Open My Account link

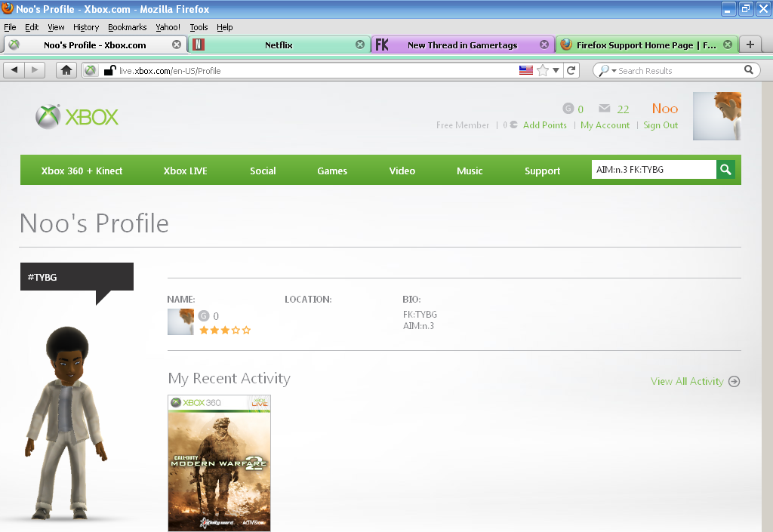tap(605, 125)
